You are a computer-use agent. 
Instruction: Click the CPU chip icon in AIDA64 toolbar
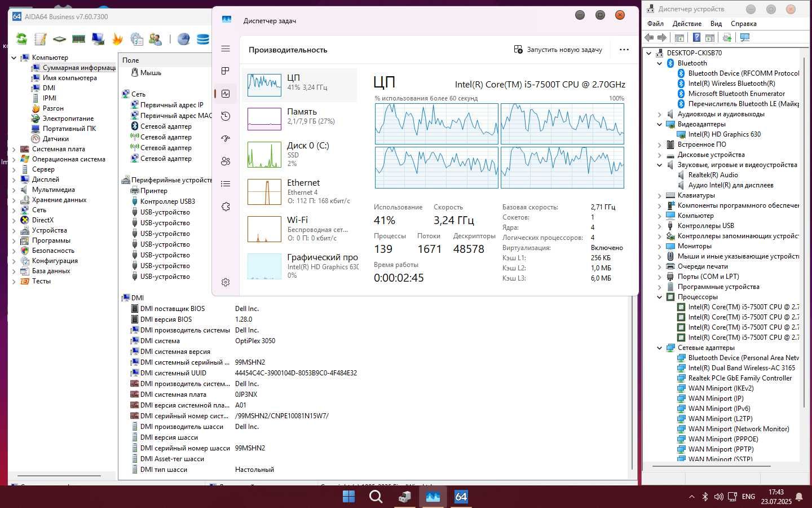(x=59, y=39)
